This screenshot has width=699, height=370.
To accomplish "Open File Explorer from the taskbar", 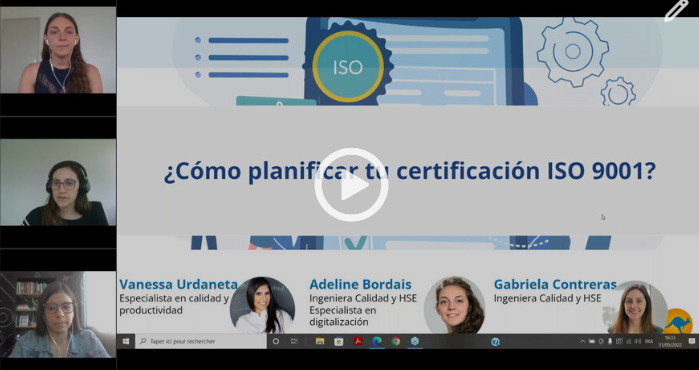I will click(x=320, y=341).
